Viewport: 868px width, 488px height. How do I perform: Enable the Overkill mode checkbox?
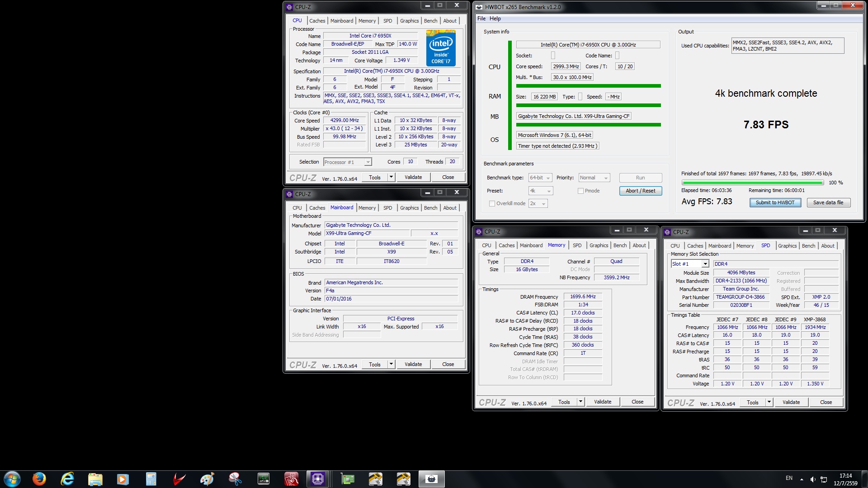click(492, 203)
